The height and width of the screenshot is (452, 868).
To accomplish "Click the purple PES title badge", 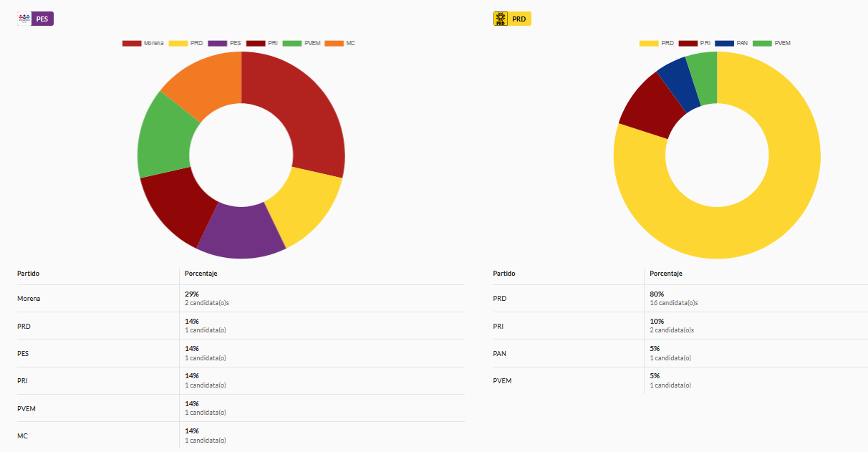I will click(x=43, y=19).
